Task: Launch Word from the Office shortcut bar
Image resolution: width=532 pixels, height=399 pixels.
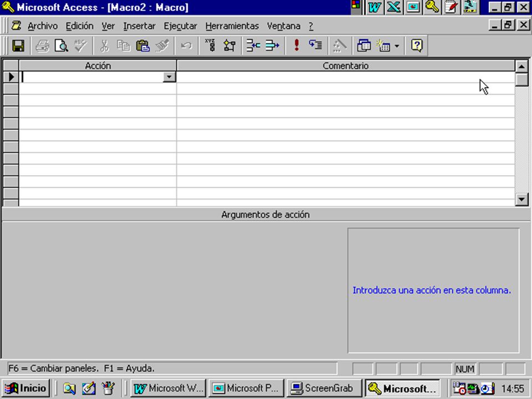Action: [x=374, y=7]
